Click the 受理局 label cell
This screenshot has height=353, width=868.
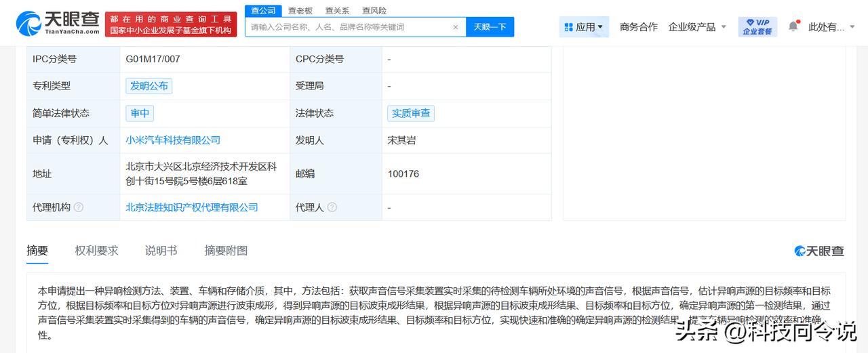336,86
